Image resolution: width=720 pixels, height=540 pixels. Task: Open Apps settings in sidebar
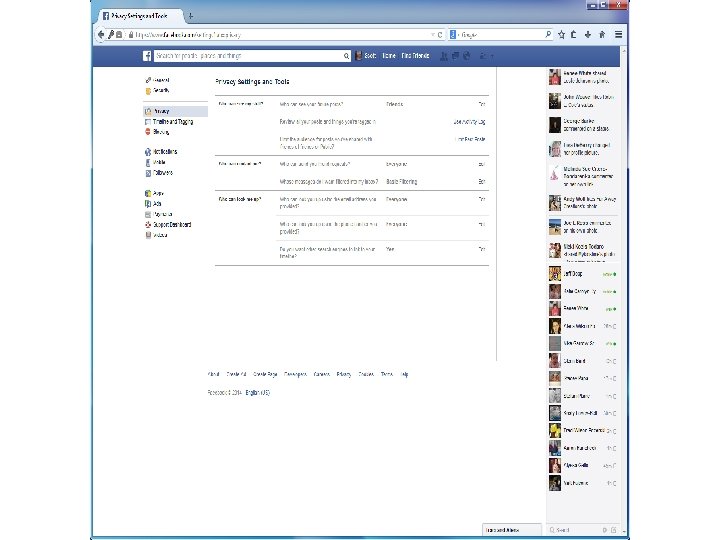154,193
